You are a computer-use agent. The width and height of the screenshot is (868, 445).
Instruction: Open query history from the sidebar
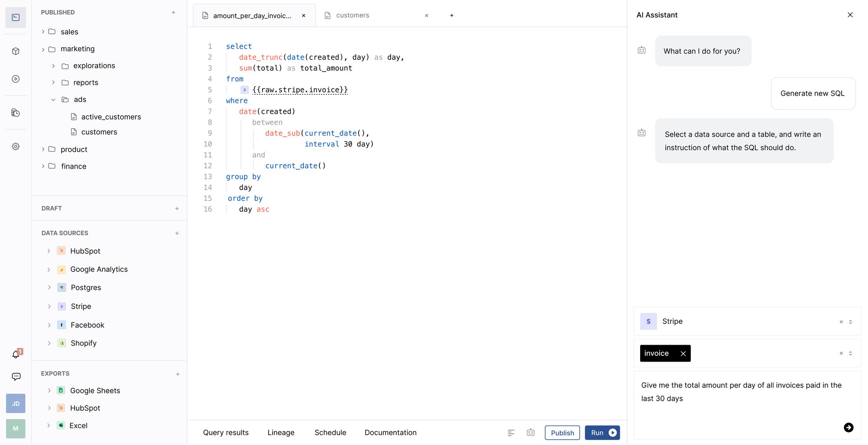[x=16, y=113]
